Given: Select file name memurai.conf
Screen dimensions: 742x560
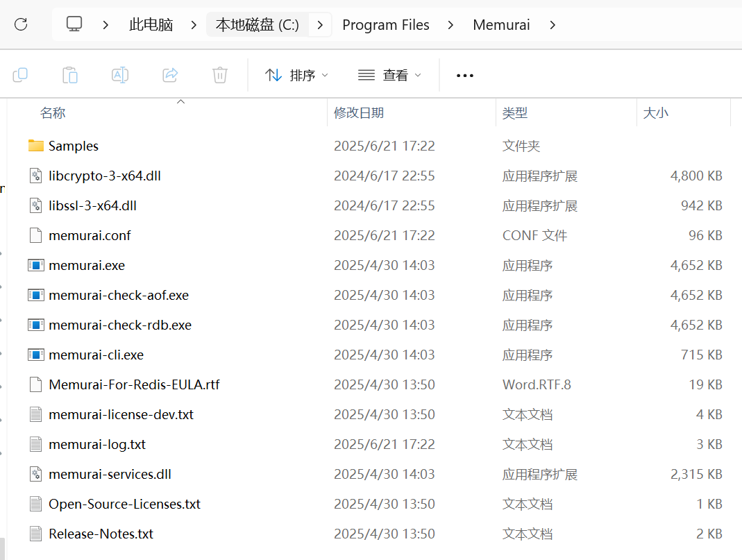Looking at the screenshot, I should pos(90,235).
